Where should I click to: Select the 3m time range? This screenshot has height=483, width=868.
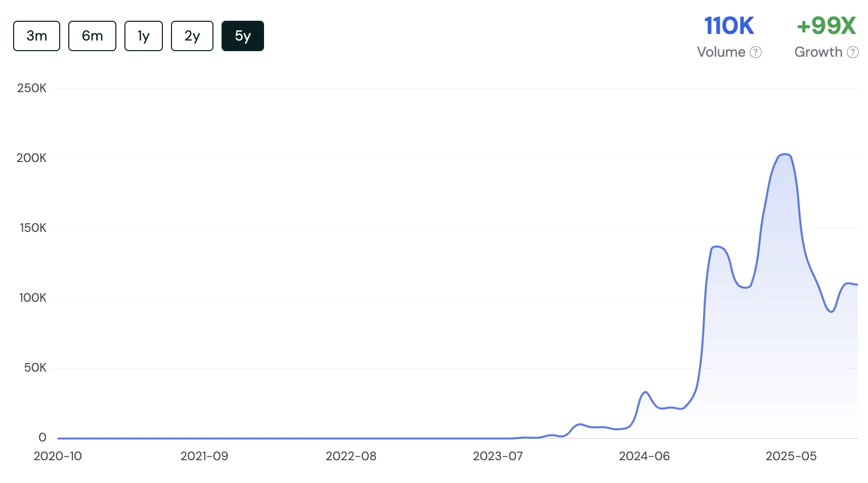pyautogui.click(x=36, y=36)
